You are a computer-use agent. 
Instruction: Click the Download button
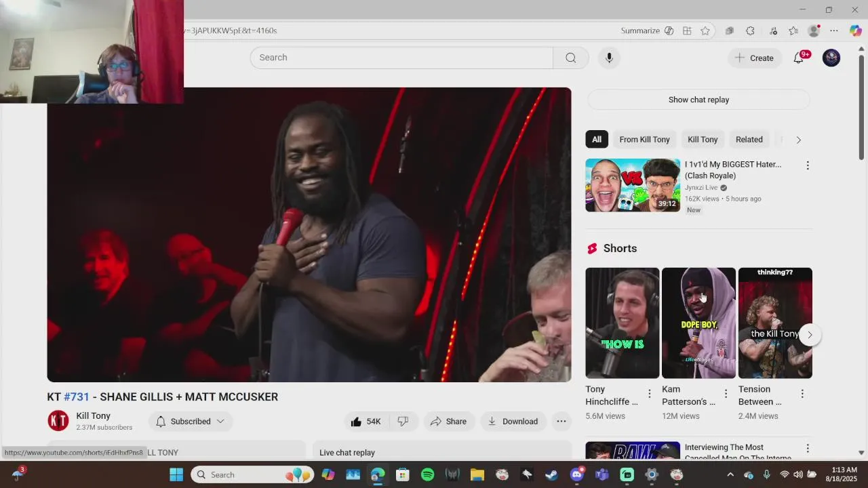pyautogui.click(x=513, y=422)
